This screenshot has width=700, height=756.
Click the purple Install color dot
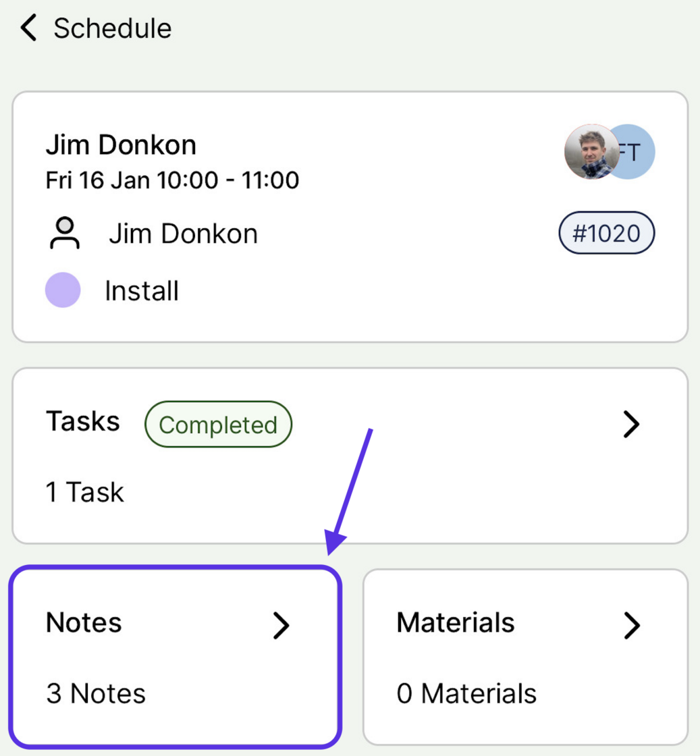(x=63, y=290)
